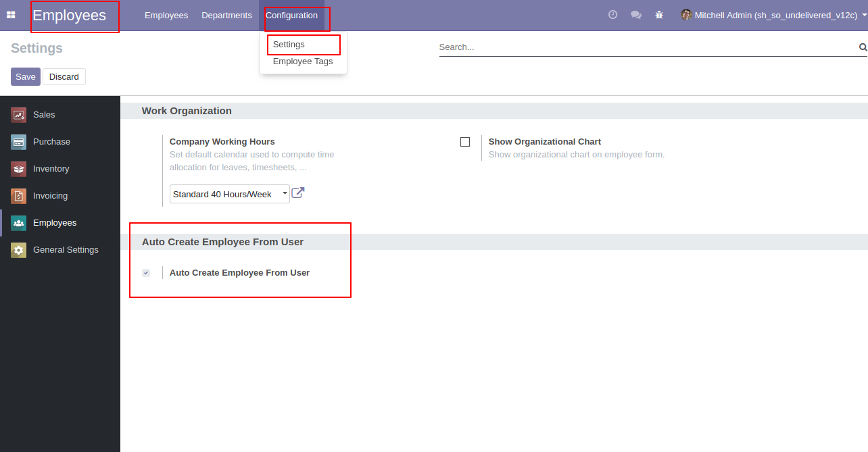Open external link for working hours
The height and width of the screenshot is (452, 868).
click(x=298, y=193)
